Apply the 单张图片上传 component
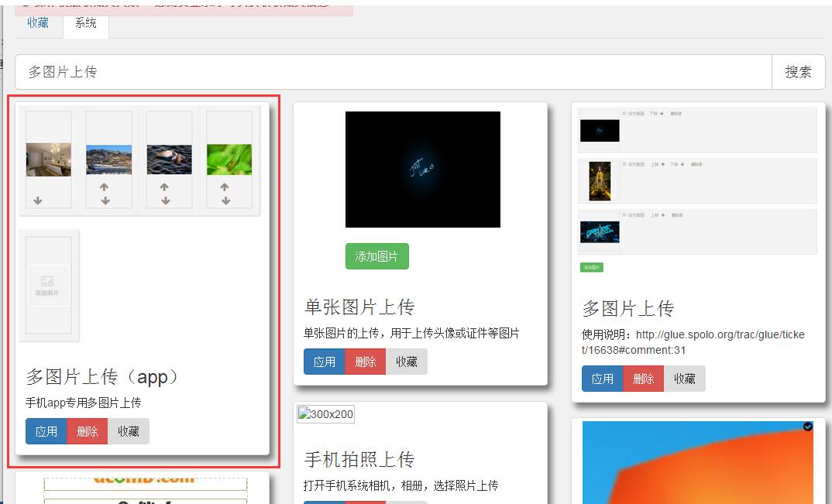Viewport: 832px width, 504px height. (x=325, y=362)
